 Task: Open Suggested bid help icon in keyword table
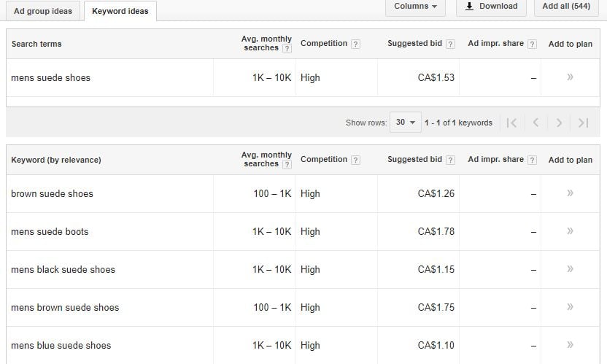tap(450, 160)
